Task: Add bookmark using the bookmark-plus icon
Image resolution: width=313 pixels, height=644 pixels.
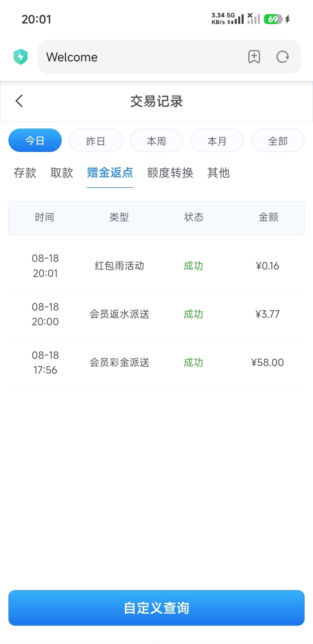Action: 254,57
